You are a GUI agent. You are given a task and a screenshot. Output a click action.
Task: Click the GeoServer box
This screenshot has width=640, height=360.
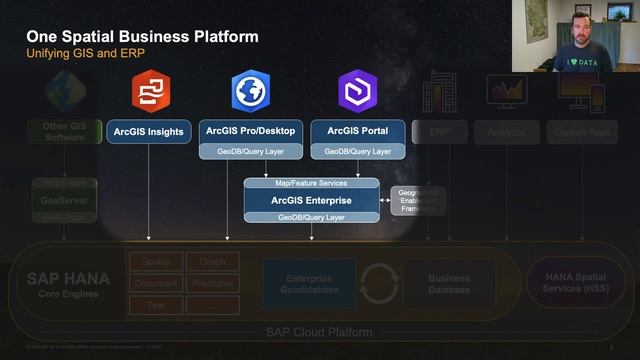coord(64,200)
